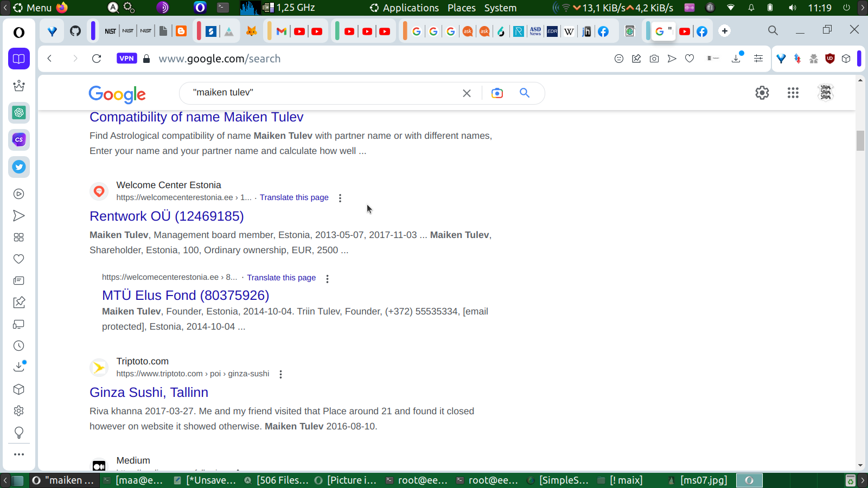Open the sidebar Extensions cube icon
The height and width of the screenshot is (488, 868).
19,389
